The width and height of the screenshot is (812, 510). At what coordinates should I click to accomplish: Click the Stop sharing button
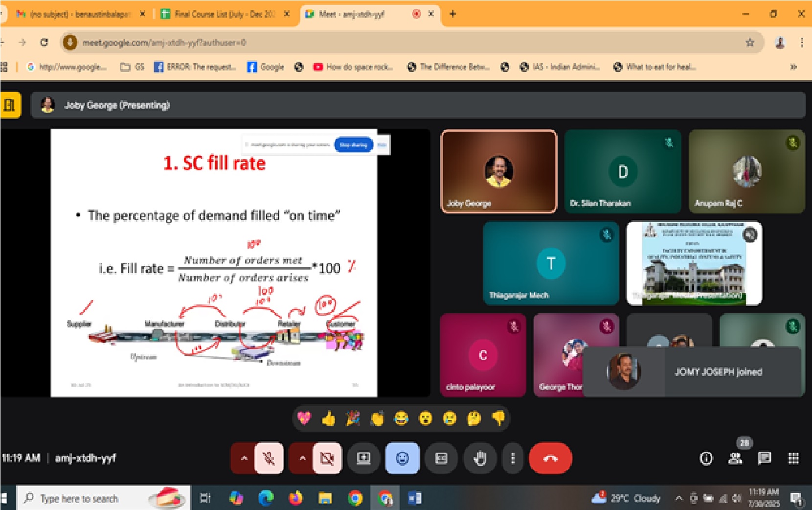(x=353, y=145)
